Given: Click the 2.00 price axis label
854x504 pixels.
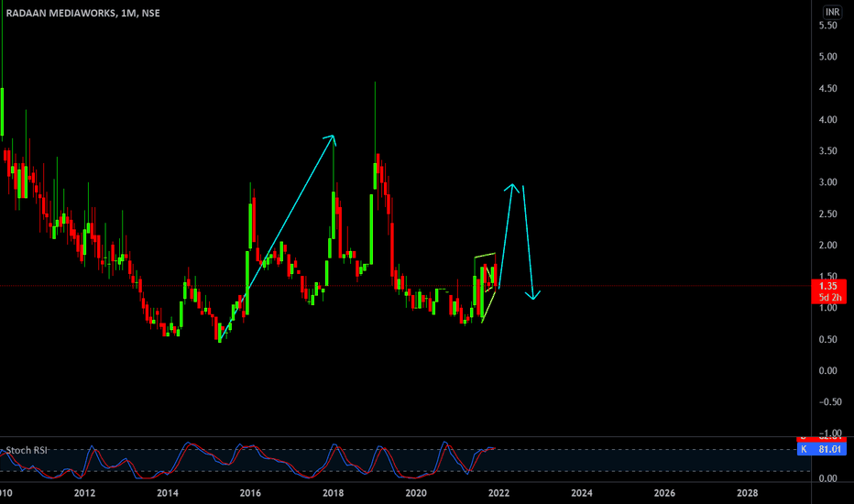Looking at the screenshot, I should pyautogui.click(x=827, y=246).
